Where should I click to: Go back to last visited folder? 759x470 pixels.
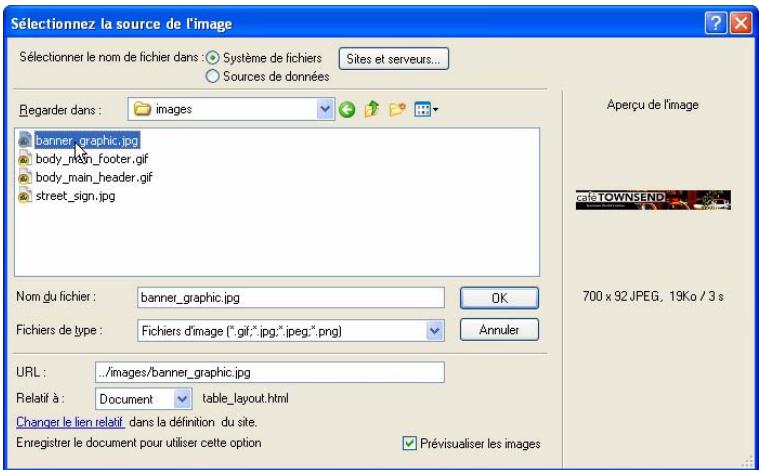point(347,110)
